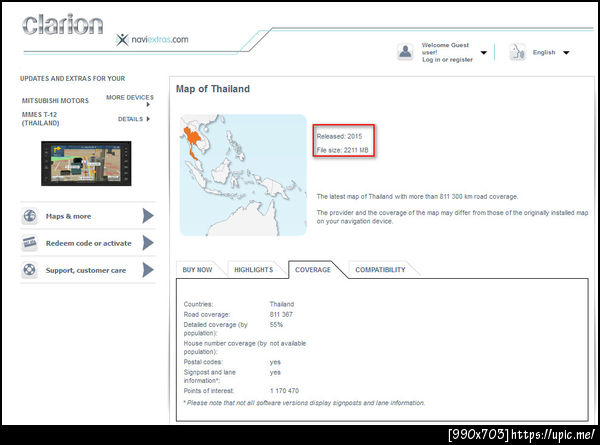
Task: Click the arrow next to Maps & more
Action: [x=148, y=216]
